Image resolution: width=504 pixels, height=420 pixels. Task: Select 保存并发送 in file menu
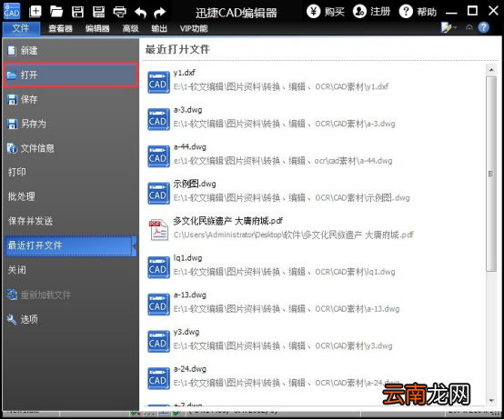71,221
